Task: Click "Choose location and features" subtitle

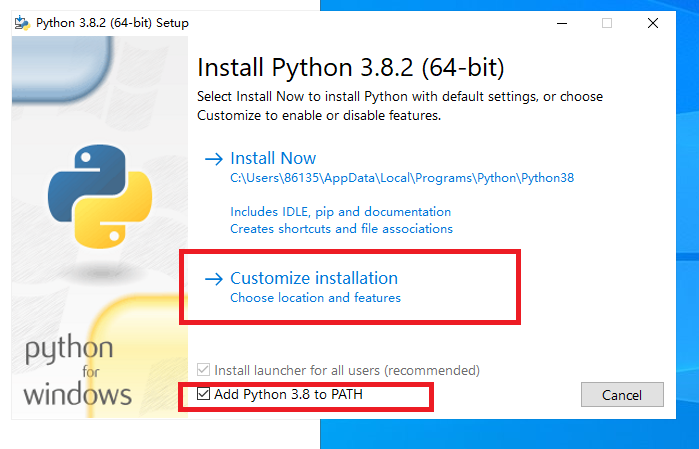Action: click(x=315, y=298)
